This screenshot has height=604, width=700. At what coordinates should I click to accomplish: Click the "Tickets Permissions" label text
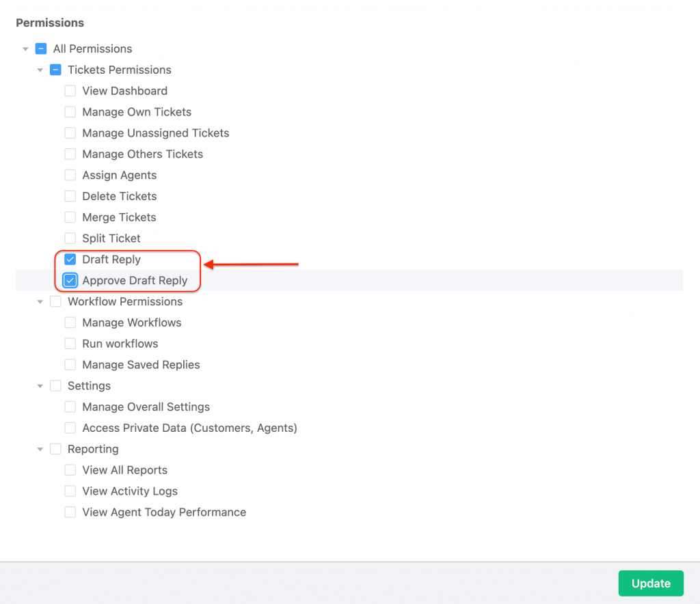tap(119, 70)
